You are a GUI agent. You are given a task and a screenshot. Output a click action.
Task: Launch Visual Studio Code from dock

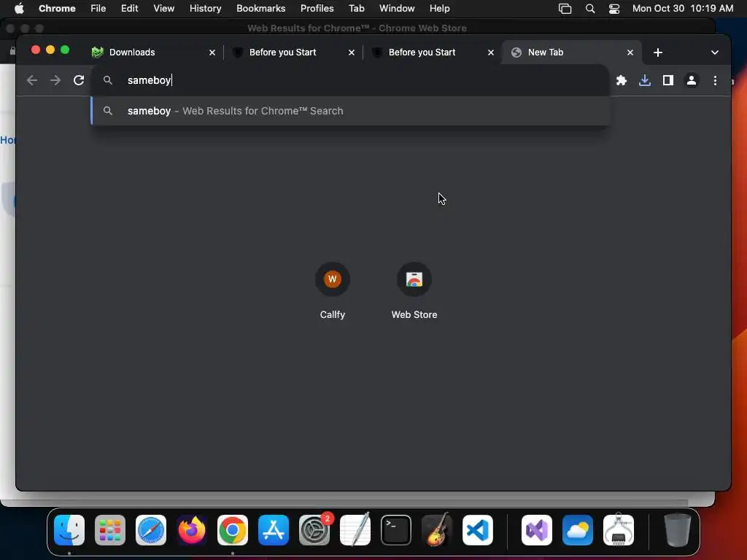tap(478, 530)
